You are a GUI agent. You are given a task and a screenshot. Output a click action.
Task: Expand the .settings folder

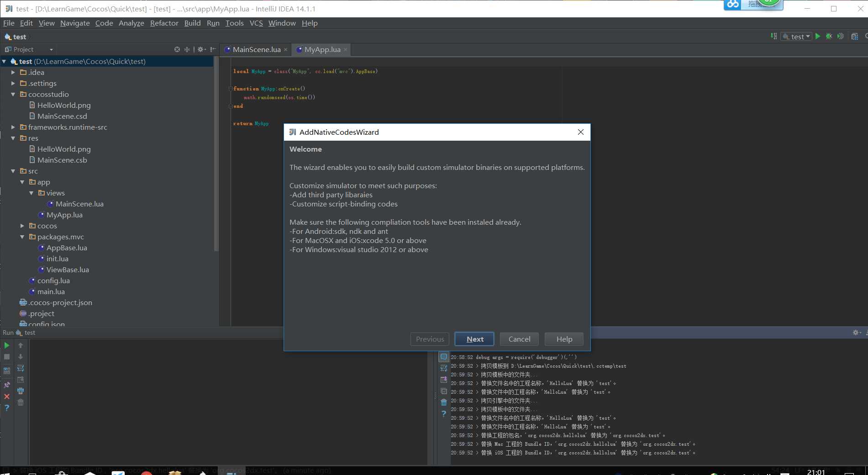click(x=13, y=83)
